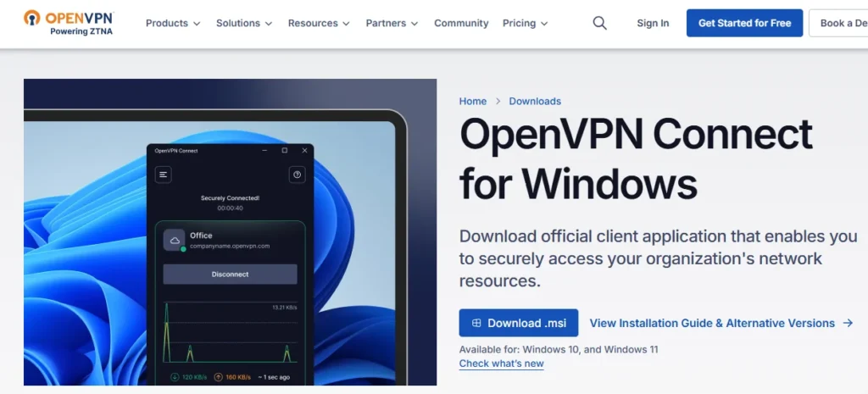Click the ~1 sec ago text
This screenshot has width=868, height=394.
[x=274, y=377]
